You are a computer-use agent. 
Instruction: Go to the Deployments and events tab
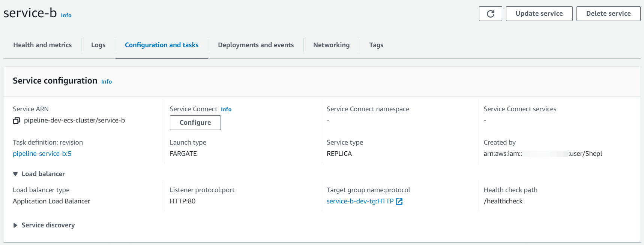[x=256, y=45]
